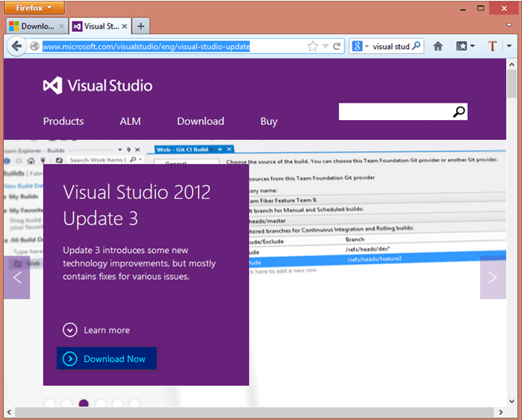Click the search magnifier on the Visual Studio site
522x420 pixels.
tap(459, 112)
